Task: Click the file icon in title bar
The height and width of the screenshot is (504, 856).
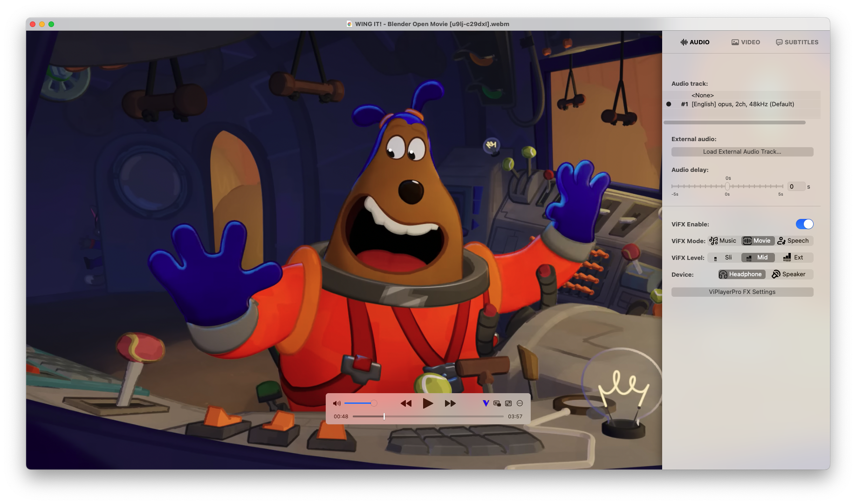Action: [x=349, y=24]
